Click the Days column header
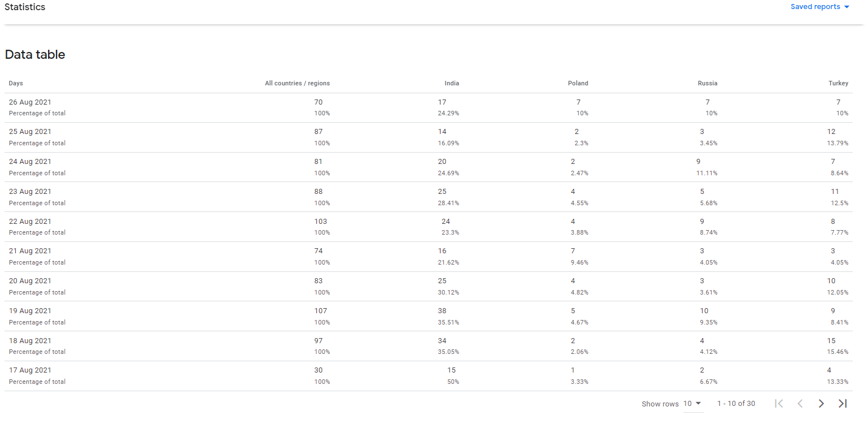This screenshot has height=424, width=868. [x=16, y=83]
